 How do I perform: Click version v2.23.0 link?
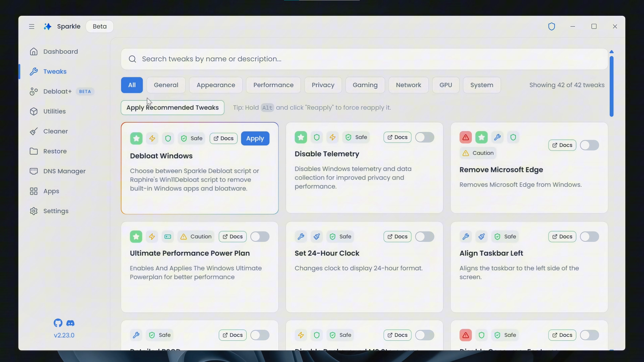(x=64, y=335)
